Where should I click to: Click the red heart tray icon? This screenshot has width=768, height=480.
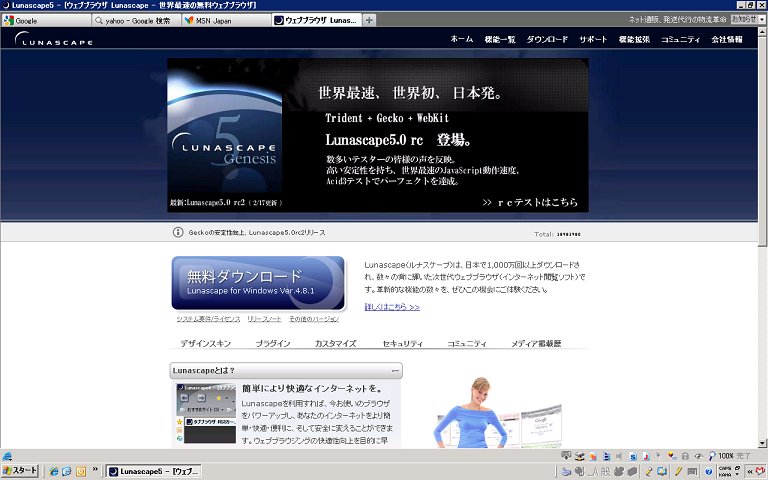760,471
